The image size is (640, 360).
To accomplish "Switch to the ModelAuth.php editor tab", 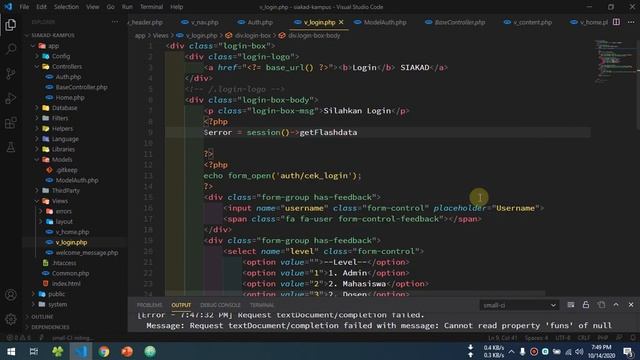I will point(385,22).
